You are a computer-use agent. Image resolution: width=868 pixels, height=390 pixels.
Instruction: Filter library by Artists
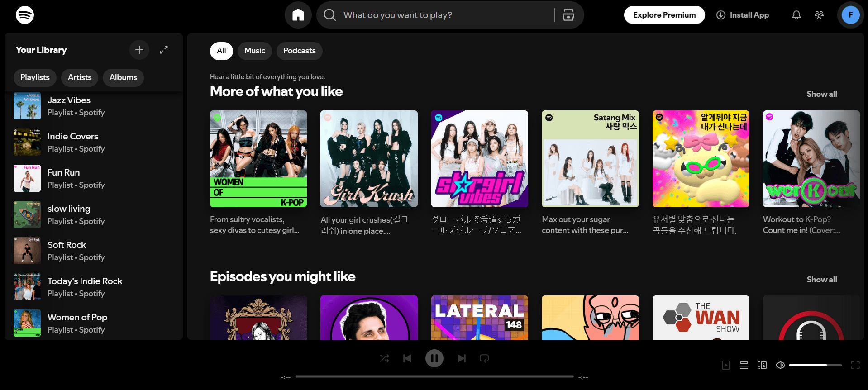(x=80, y=77)
